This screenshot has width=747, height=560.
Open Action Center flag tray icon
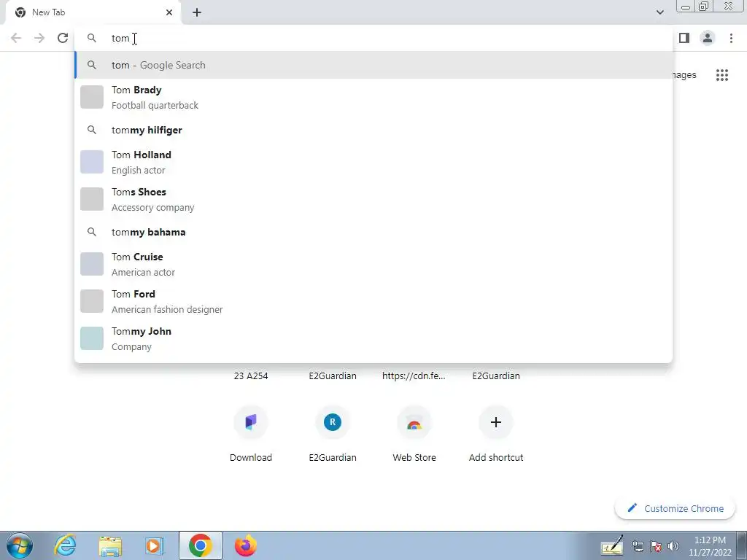(656, 546)
